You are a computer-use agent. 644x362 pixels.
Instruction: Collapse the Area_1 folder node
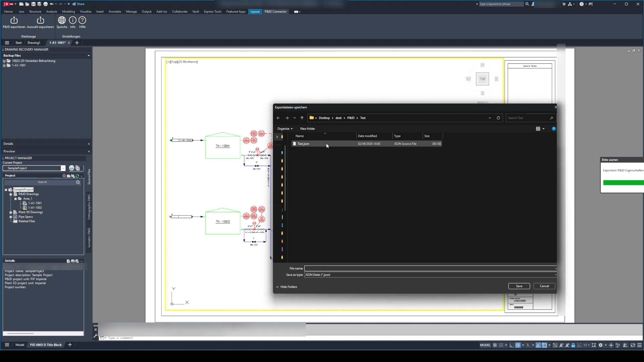coord(15,199)
